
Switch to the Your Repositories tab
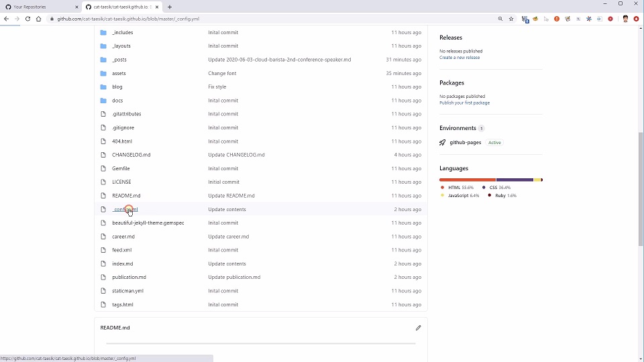(40, 7)
